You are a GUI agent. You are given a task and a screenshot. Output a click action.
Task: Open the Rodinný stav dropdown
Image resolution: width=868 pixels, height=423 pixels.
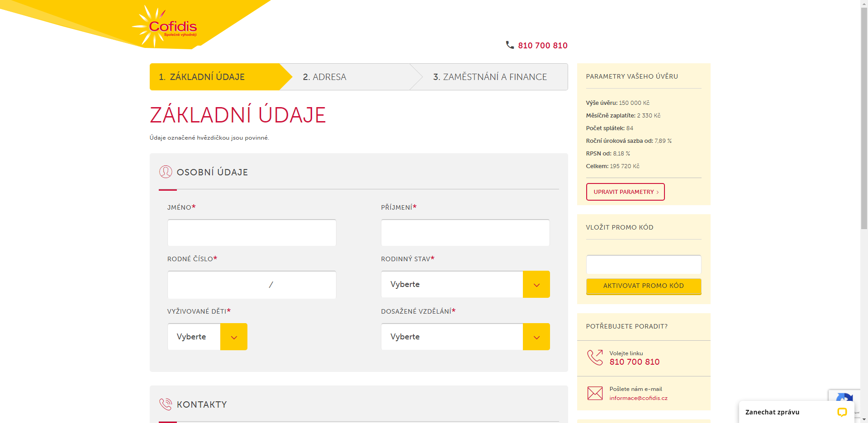point(465,284)
